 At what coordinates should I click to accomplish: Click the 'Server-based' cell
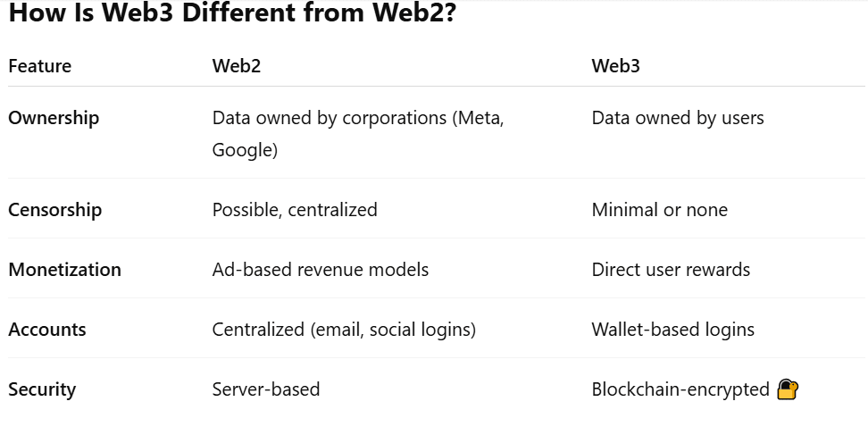point(266,389)
